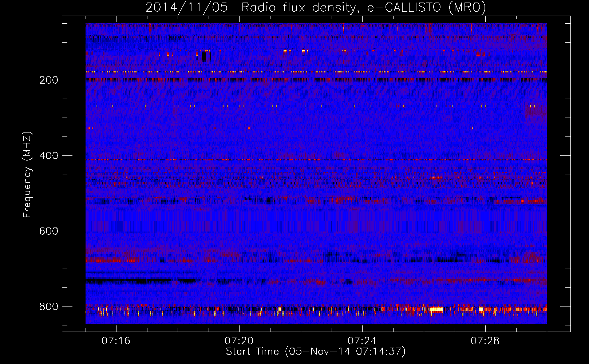Click the bright white burst near 800 MHz
Viewport: 589px width, 364px height.
pos(436,310)
